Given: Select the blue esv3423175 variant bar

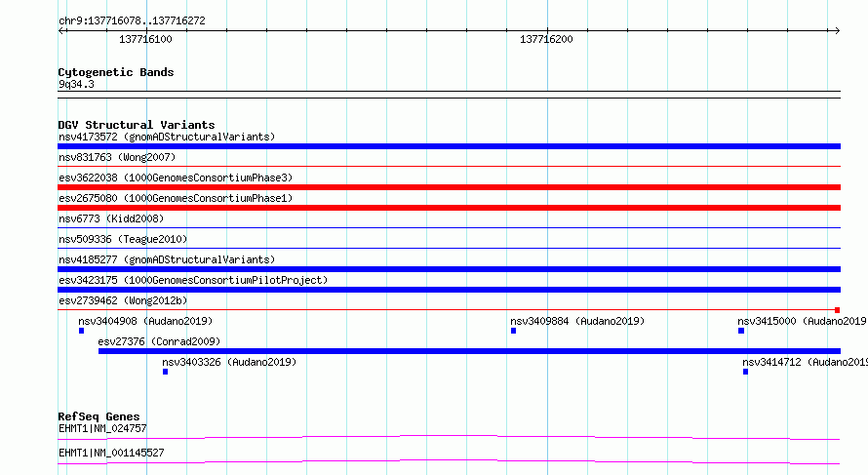Looking at the screenshot, I should tap(449, 290).
